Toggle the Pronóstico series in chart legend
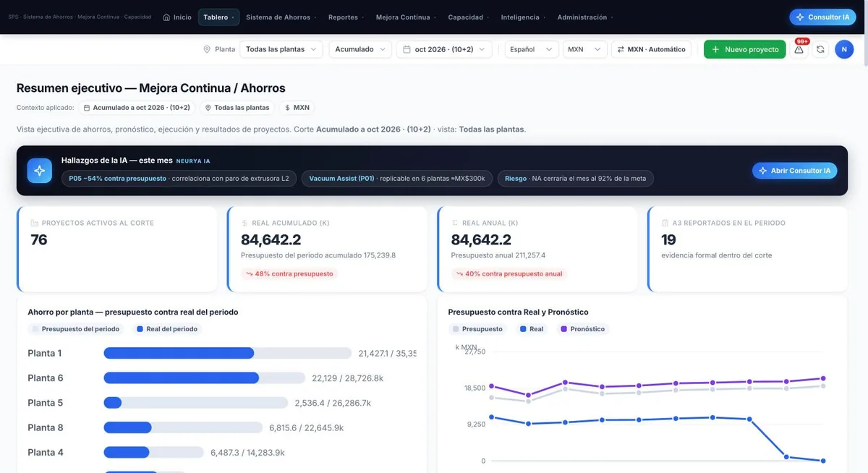The image size is (868, 473). click(583, 329)
